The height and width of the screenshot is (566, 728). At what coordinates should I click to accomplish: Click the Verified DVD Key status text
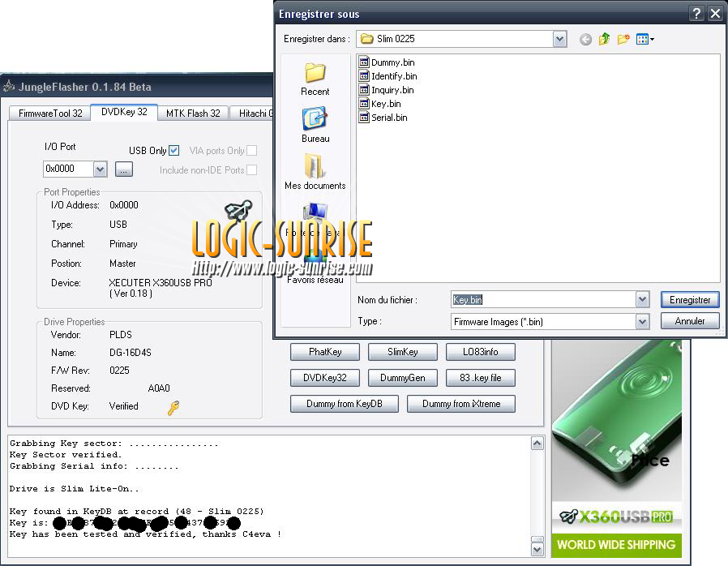[x=123, y=405]
